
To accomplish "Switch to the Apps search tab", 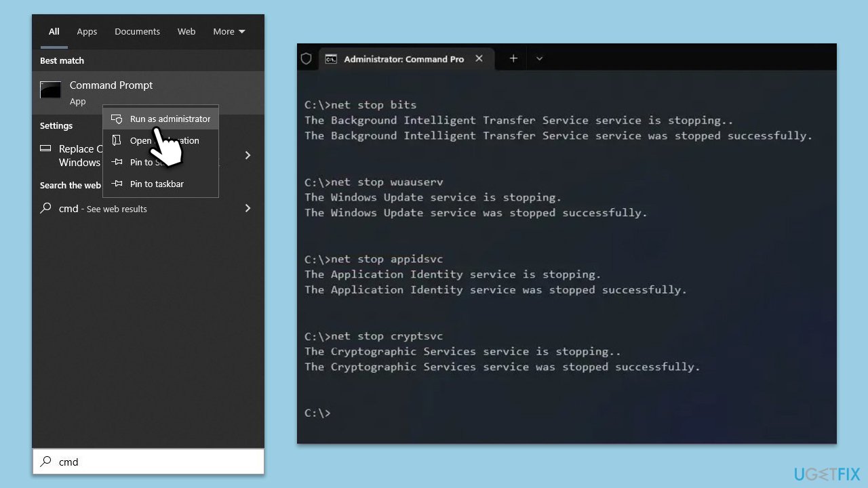I will 87,31.
